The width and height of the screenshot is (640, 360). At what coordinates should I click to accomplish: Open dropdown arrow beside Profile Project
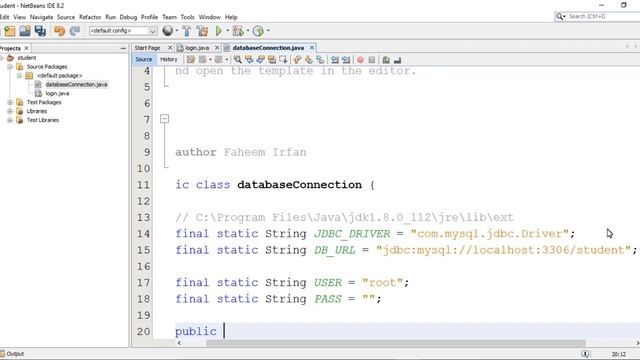pyautogui.click(x=268, y=31)
